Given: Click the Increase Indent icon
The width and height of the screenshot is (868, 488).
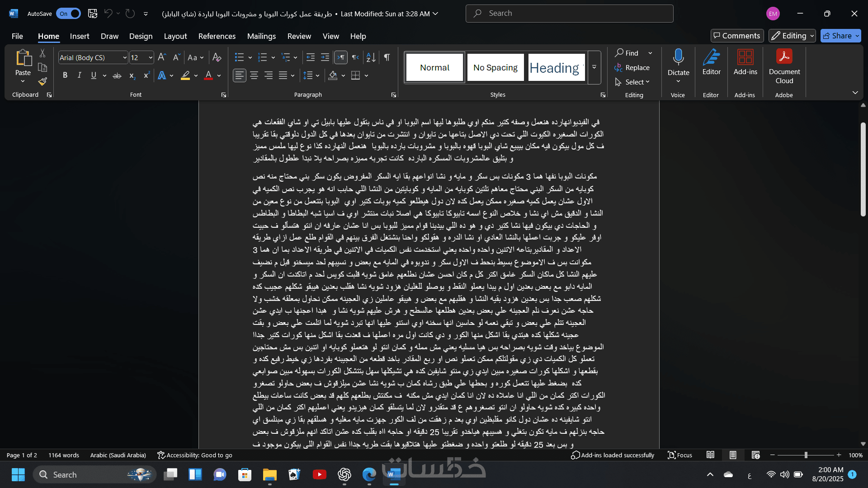Looking at the screenshot, I should click(x=325, y=57).
